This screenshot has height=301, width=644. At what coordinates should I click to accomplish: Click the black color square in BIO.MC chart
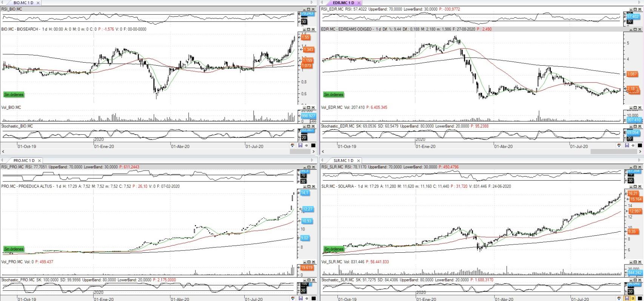coord(313,145)
